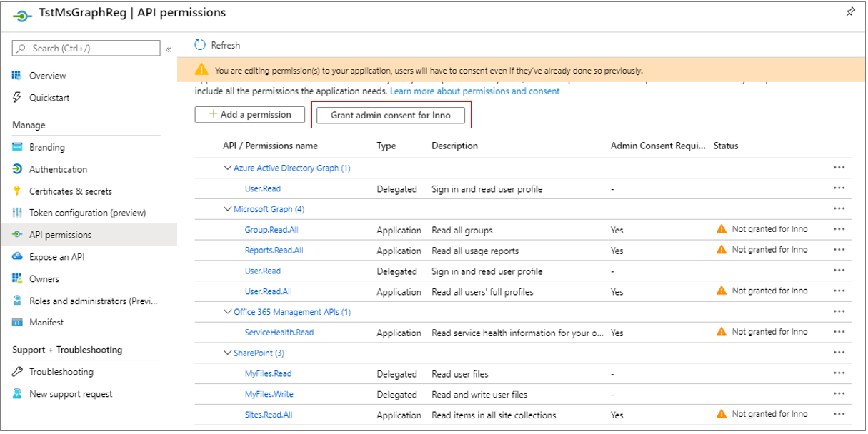Collapse the Office 365 Management APIs group
The width and height of the screenshot is (868, 434).
pyautogui.click(x=227, y=312)
